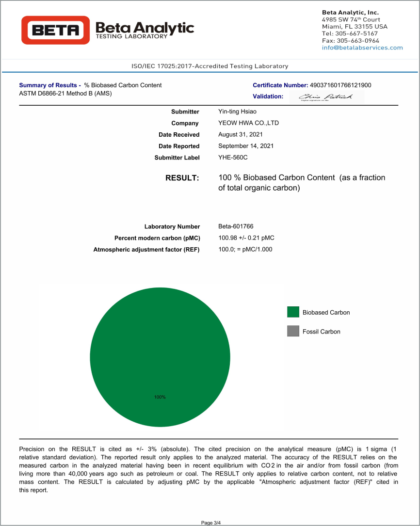Click the laboratory number Beta-601766
This screenshot has width=420, height=526.
(236, 226)
